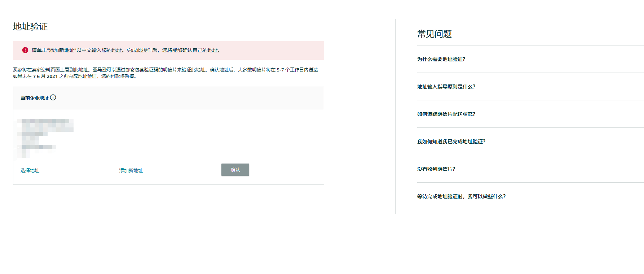Click the 当前企业地址 label
Screen dimensions: 644x274
(34, 98)
